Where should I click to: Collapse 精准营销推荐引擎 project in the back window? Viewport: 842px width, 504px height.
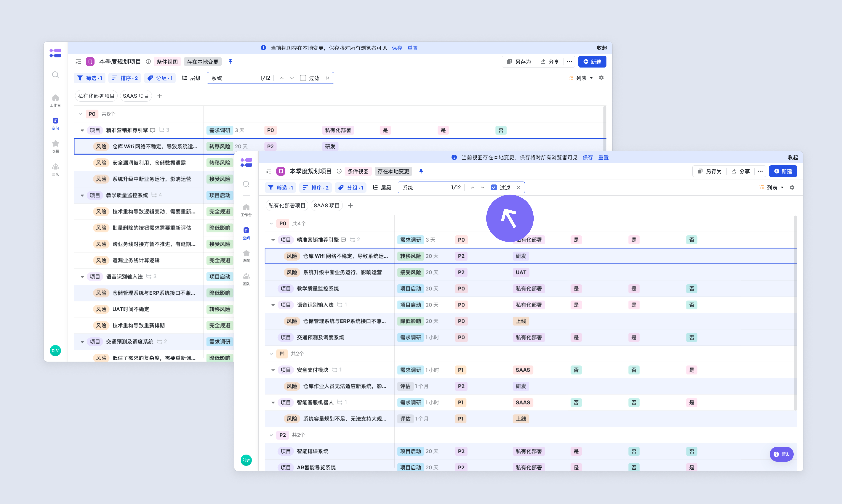click(82, 130)
